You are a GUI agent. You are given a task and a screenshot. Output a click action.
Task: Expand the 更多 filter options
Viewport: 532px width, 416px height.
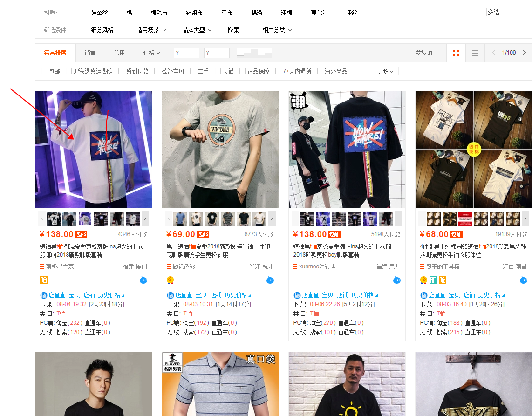[x=385, y=71]
